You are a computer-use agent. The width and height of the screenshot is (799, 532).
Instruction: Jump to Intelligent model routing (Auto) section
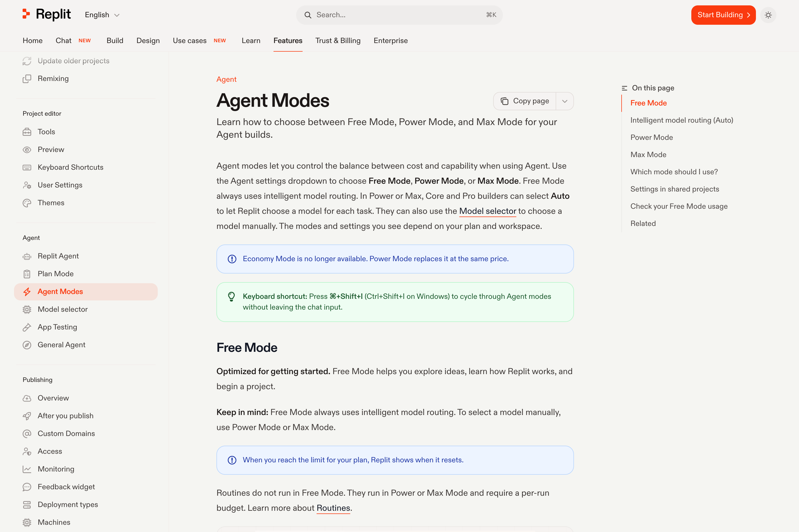[682, 120]
